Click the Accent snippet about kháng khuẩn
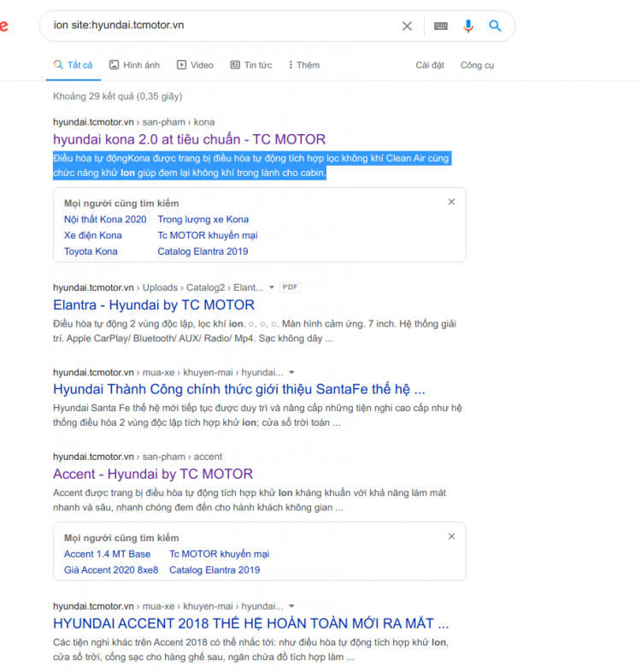 250,500
